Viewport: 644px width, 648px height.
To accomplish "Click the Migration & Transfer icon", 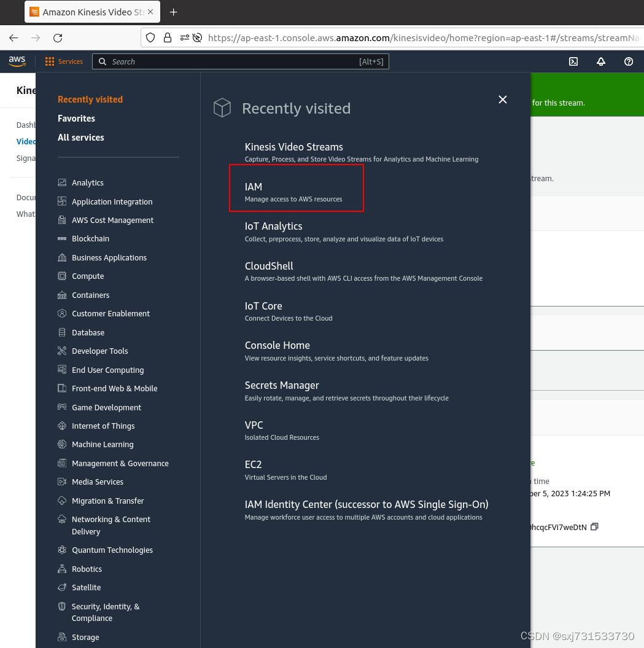I will (x=62, y=501).
